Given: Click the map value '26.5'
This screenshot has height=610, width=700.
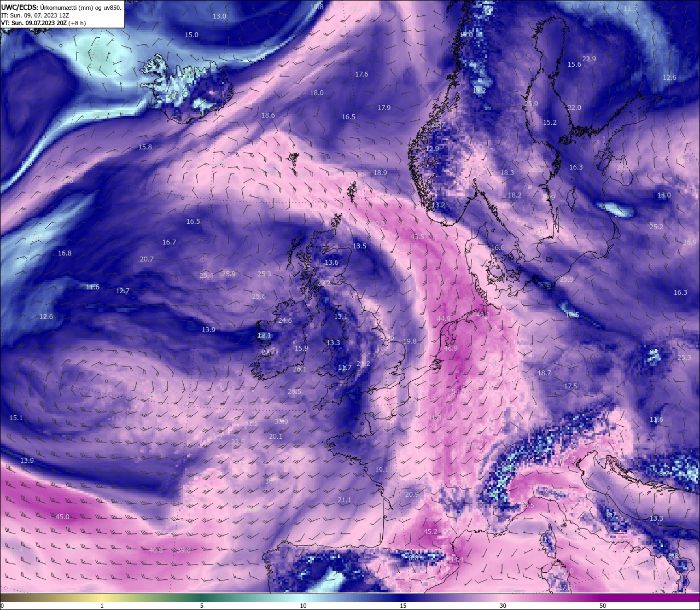Looking at the screenshot, I should (x=294, y=392).
